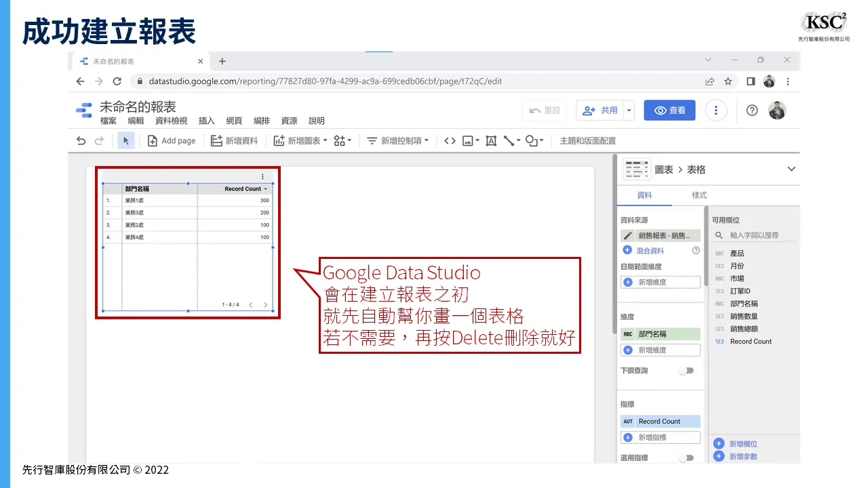Click 主題和版面配置 button
This screenshot has width=868, height=488.
[x=588, y=141]
